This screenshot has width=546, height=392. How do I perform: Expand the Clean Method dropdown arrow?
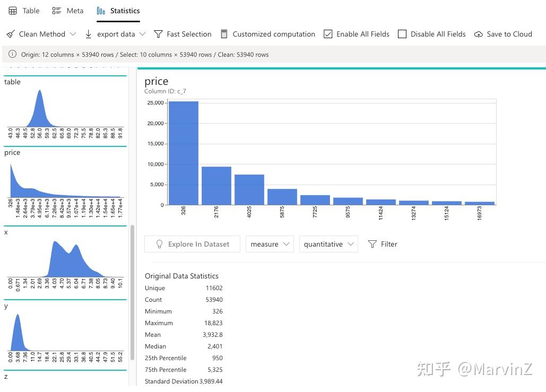click(73, 34)
